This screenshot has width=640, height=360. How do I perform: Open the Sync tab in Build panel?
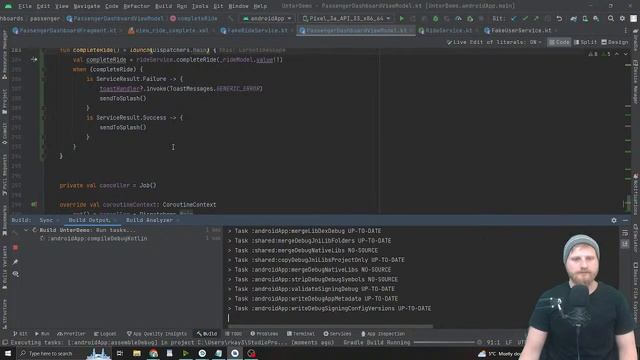coord(46,220)
